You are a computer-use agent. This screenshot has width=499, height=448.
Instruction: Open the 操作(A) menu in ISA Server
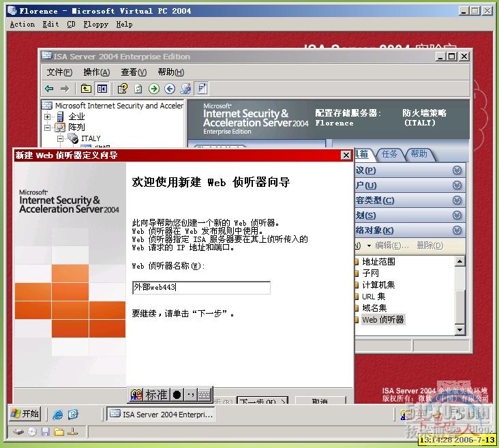pos(96,72)
